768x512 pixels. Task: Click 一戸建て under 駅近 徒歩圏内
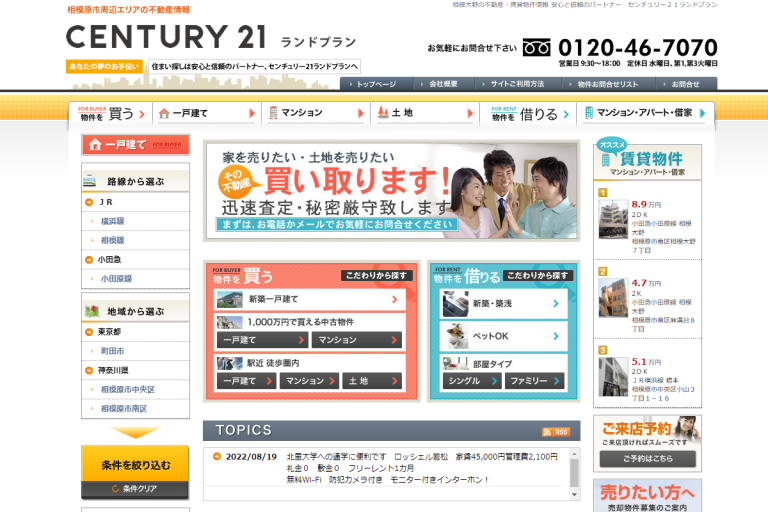(246, 381)
